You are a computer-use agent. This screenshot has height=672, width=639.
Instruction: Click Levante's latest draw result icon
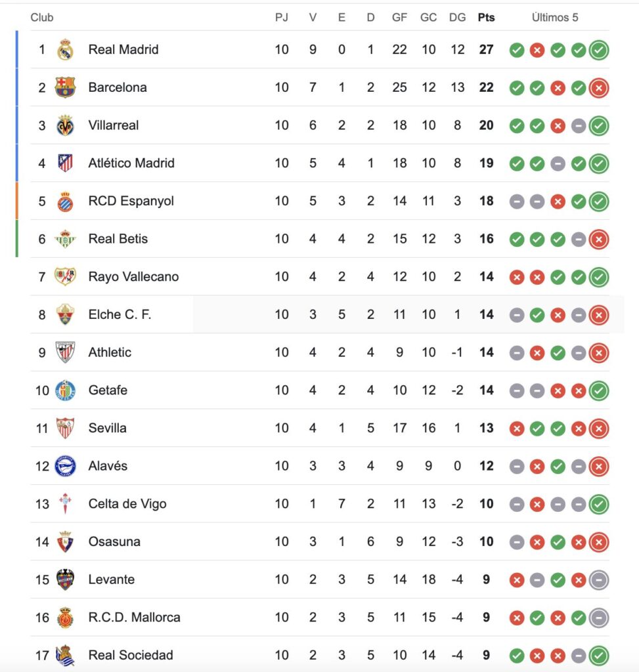(598, 579)
